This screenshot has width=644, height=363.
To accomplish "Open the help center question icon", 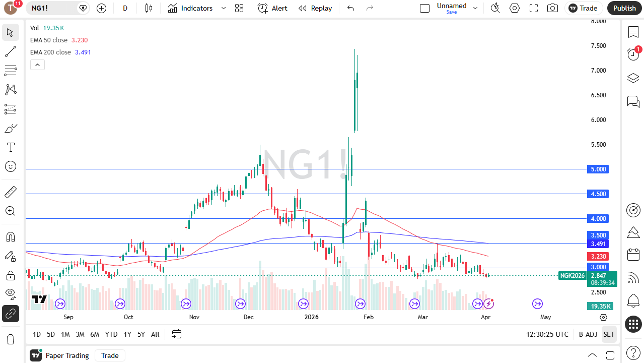I will pos(633,352).
